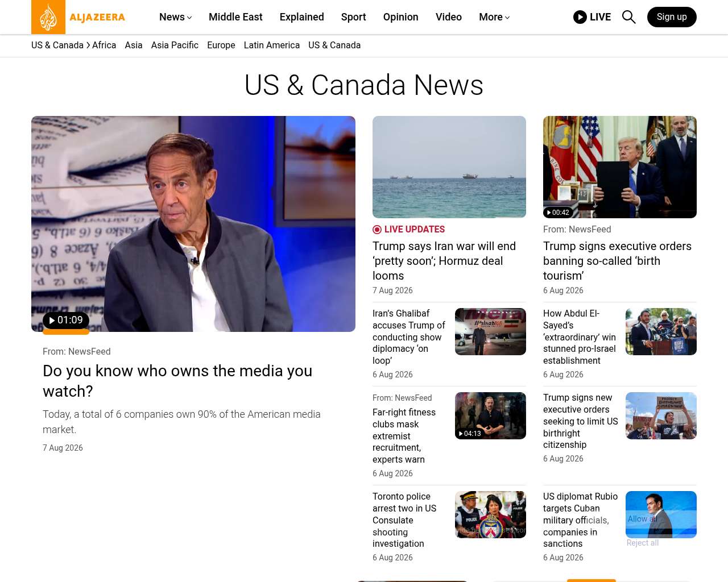The width and height of the screenshot is (728, 582).
Task: Open Toronto police arrest two article
Action: point(404,520)
